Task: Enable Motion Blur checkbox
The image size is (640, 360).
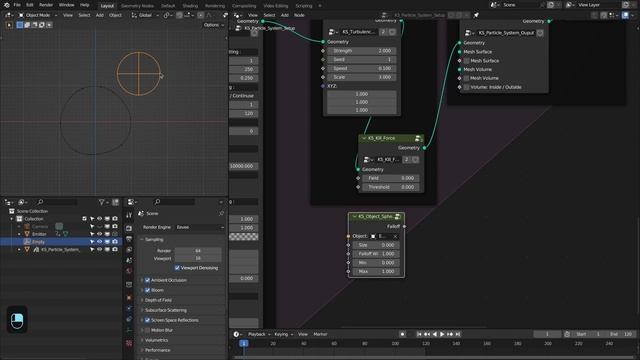Action: point(148,330)
